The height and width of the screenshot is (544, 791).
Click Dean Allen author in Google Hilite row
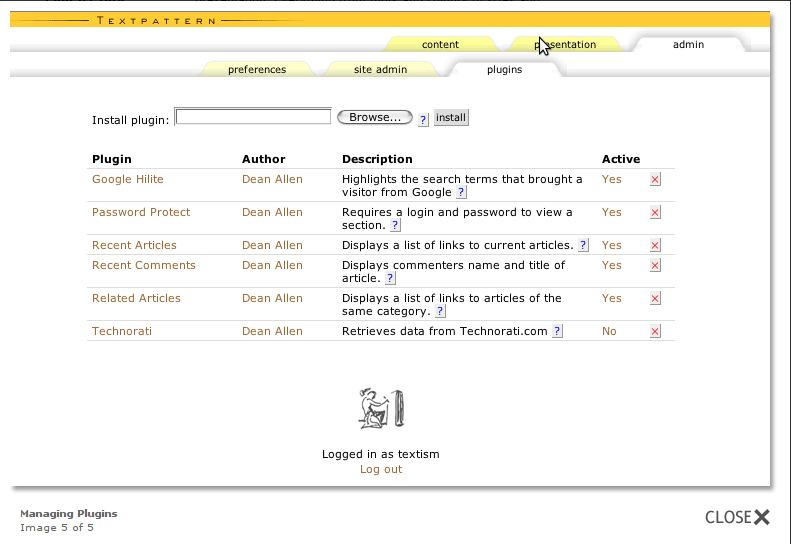(272, 179)
